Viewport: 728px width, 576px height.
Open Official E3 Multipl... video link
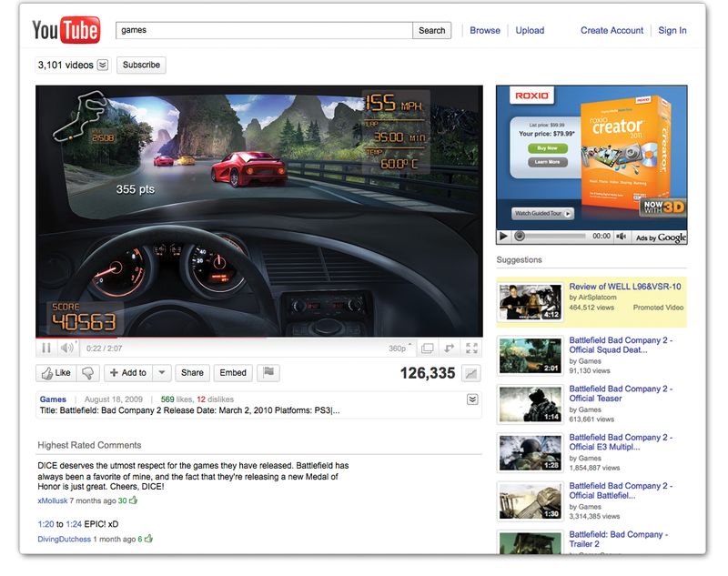pos(621,442)
